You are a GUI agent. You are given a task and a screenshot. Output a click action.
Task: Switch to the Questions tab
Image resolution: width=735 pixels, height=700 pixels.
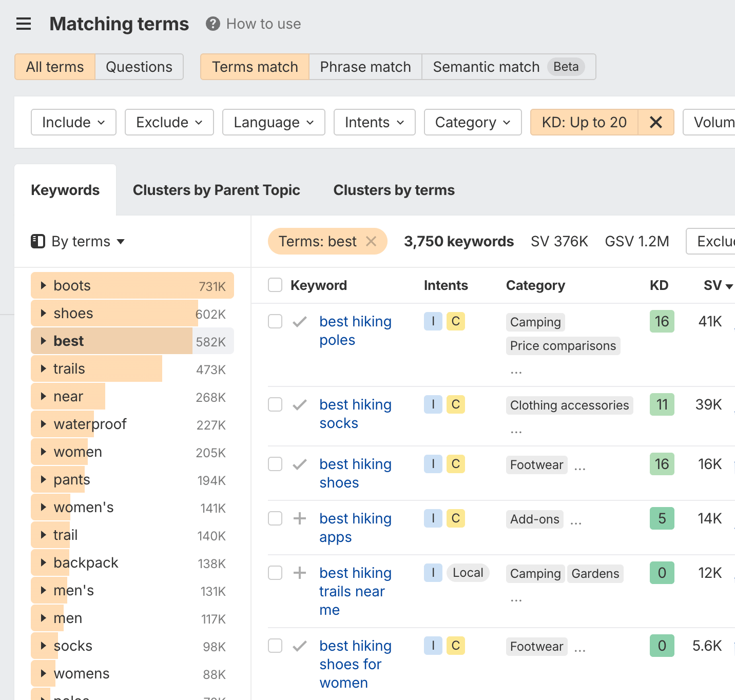[x=139, y=67]
